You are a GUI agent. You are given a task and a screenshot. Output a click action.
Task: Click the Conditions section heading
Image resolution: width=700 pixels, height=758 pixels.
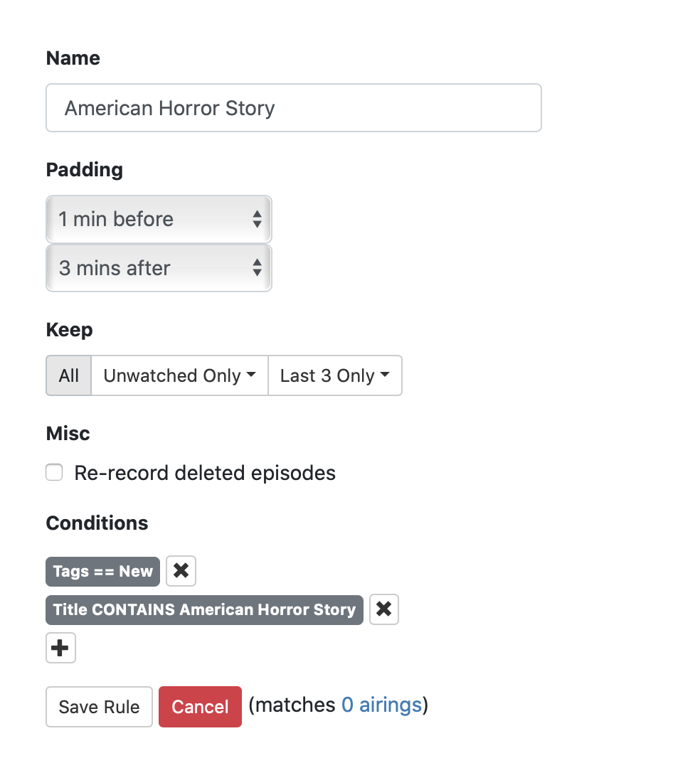click(97, 523)
